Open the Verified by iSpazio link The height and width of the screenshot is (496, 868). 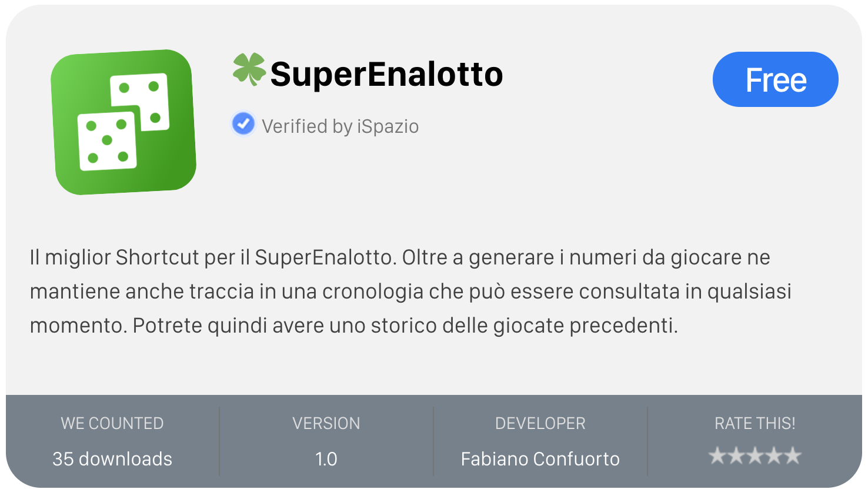coord(340,126)
